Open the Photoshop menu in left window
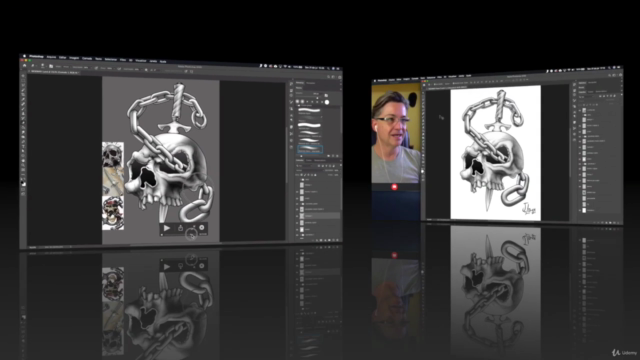 (36, 56)
